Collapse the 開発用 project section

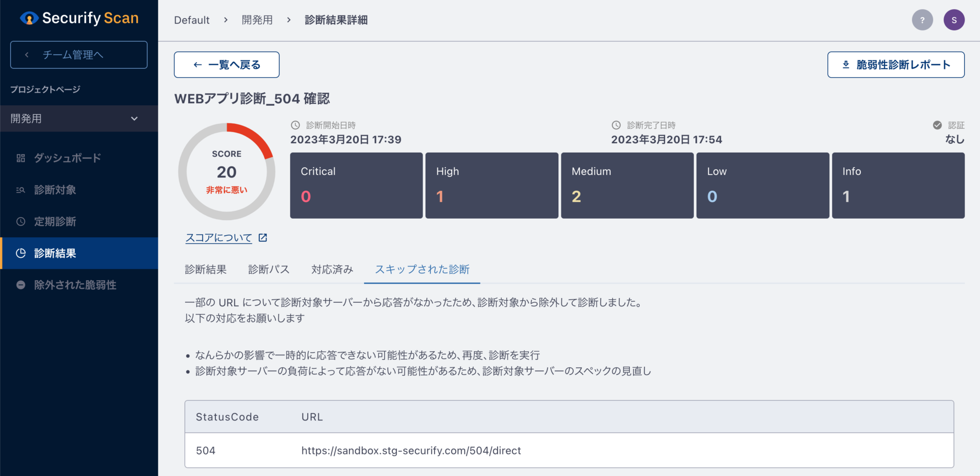[x=134, y=118]
